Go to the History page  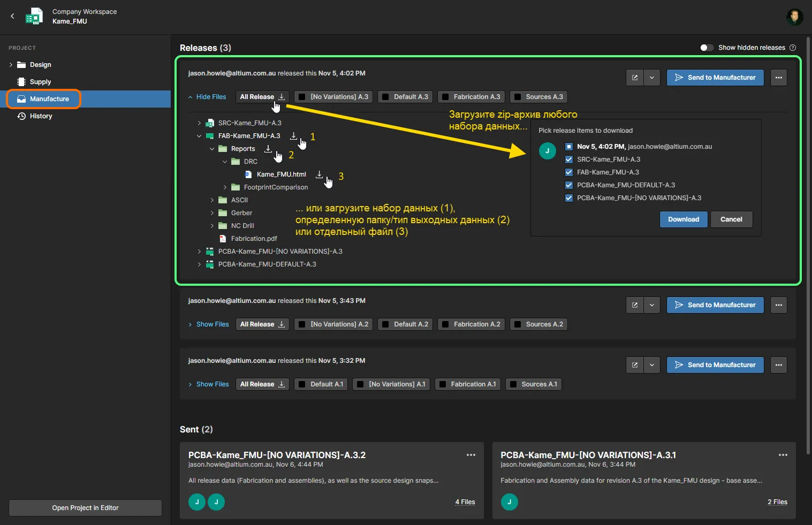pos(41,116)
